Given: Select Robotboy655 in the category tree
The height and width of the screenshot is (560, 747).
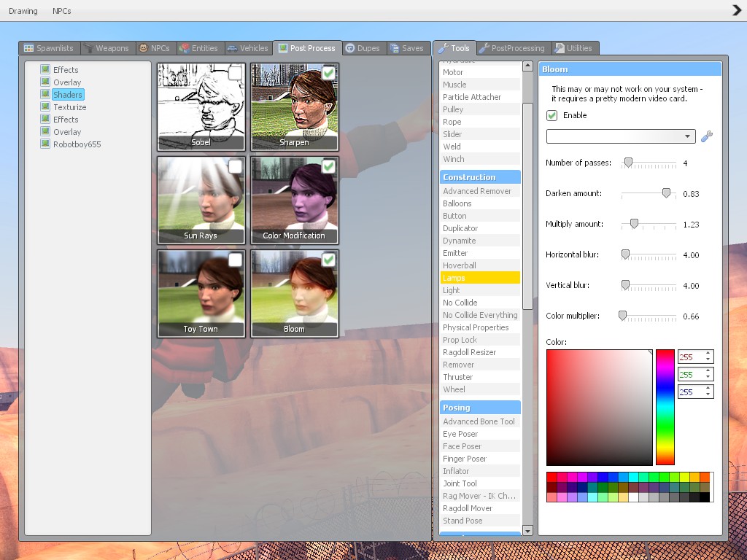Looking at the screenshot, I should coord(77,144).
